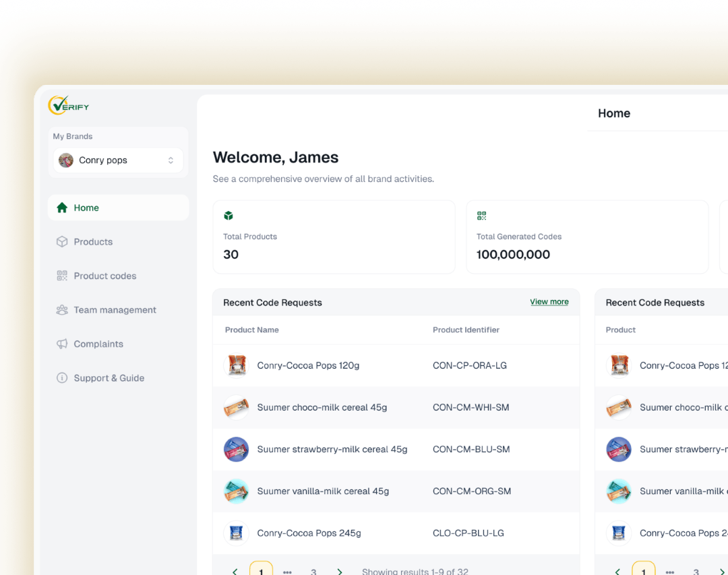Click the Product codes QR icon
This screenshot has width=728, height=575.
(62, 276)
